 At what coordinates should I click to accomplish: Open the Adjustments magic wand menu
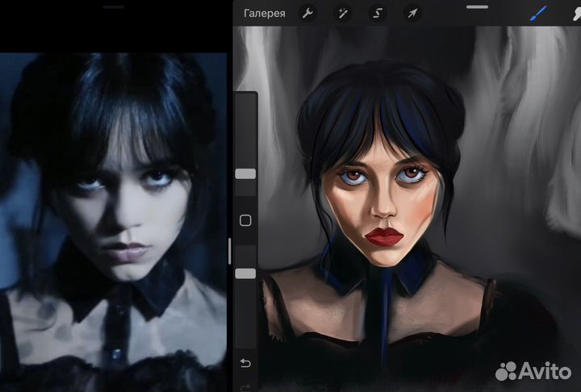pos(342,13)
